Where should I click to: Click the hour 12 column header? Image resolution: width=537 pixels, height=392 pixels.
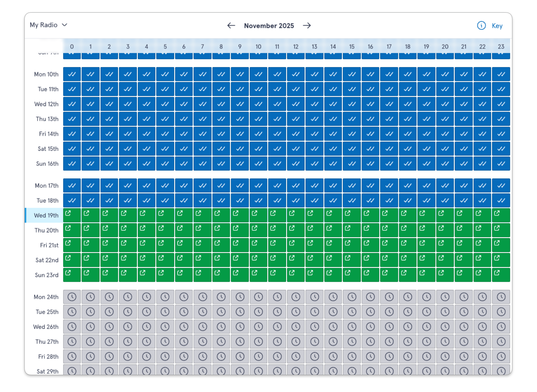[x=296, y=46]
